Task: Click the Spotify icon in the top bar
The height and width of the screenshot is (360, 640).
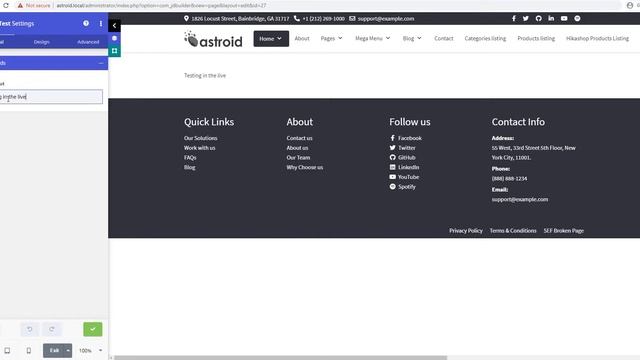Action: pos(577,18)
